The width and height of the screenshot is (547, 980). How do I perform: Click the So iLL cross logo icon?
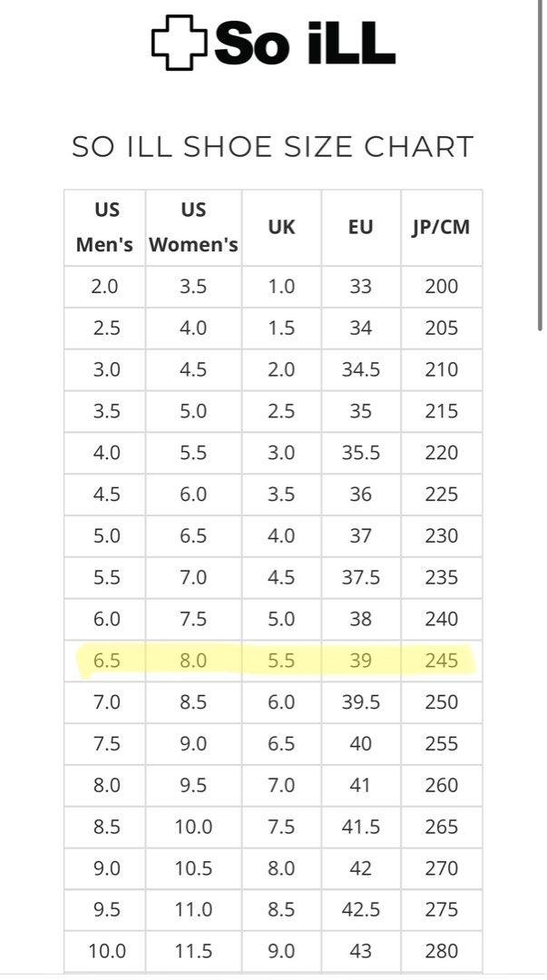point(179,43)
